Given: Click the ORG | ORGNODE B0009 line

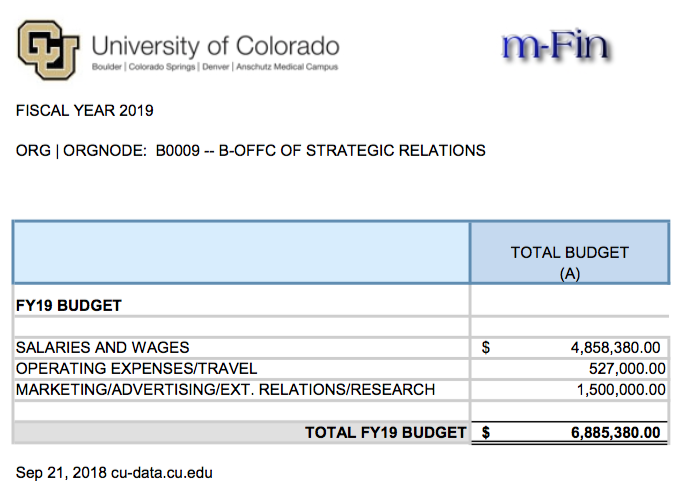Looking at the screenshot, I should (251, 151).
